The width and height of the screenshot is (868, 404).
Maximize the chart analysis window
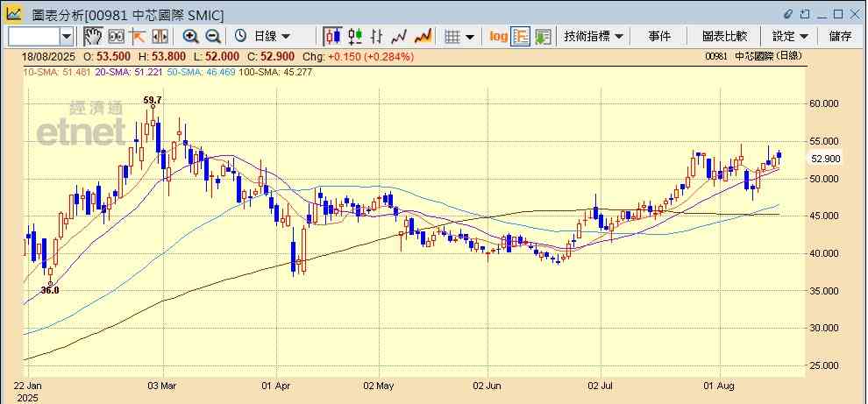point(837,14)
